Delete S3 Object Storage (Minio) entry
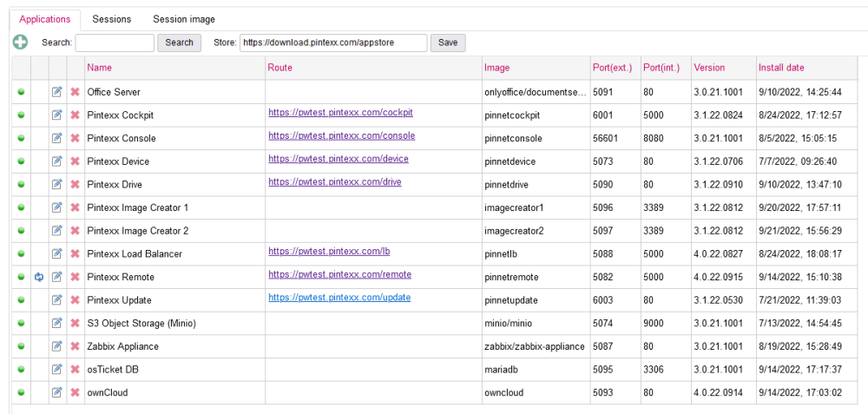Screen dimensions: 868x414 point(75,324)
